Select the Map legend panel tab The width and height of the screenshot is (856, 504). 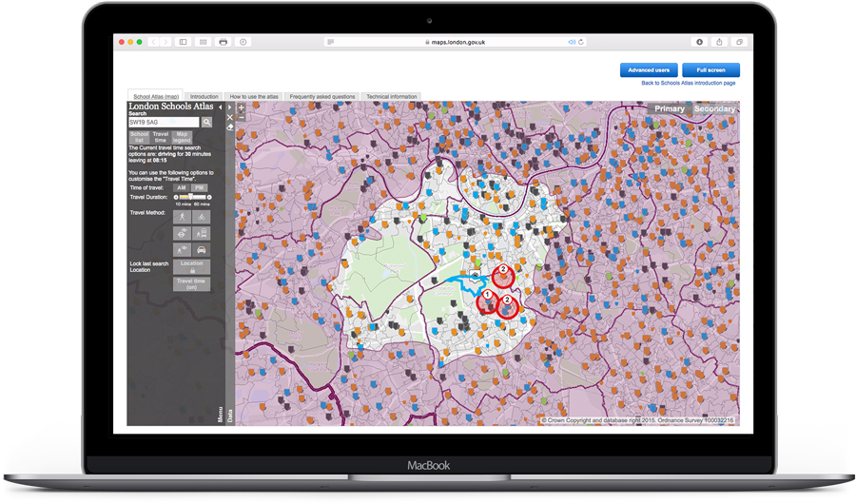[x=182, y=137]
